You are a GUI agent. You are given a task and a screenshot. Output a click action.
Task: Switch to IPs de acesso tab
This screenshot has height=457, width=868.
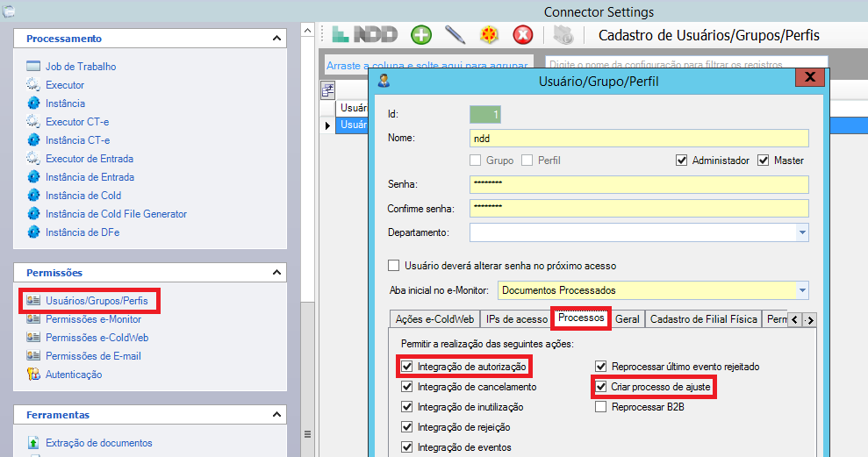pos(516,319)
